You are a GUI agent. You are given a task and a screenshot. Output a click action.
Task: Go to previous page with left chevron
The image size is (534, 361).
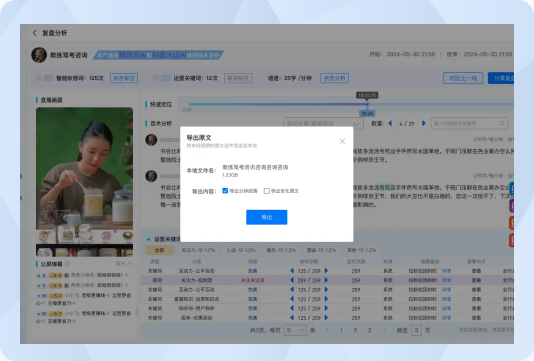tap(327, 330)
